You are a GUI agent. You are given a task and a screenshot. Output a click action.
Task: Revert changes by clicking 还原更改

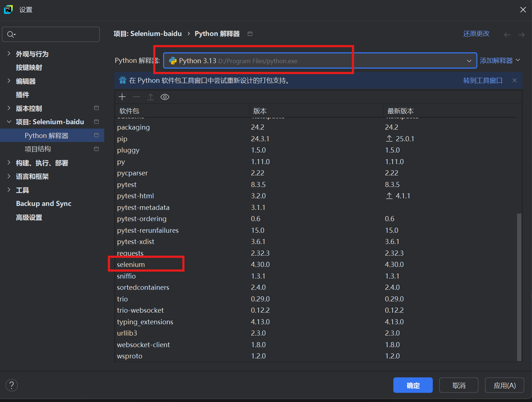pyautogui.click(x=476, y=33)
